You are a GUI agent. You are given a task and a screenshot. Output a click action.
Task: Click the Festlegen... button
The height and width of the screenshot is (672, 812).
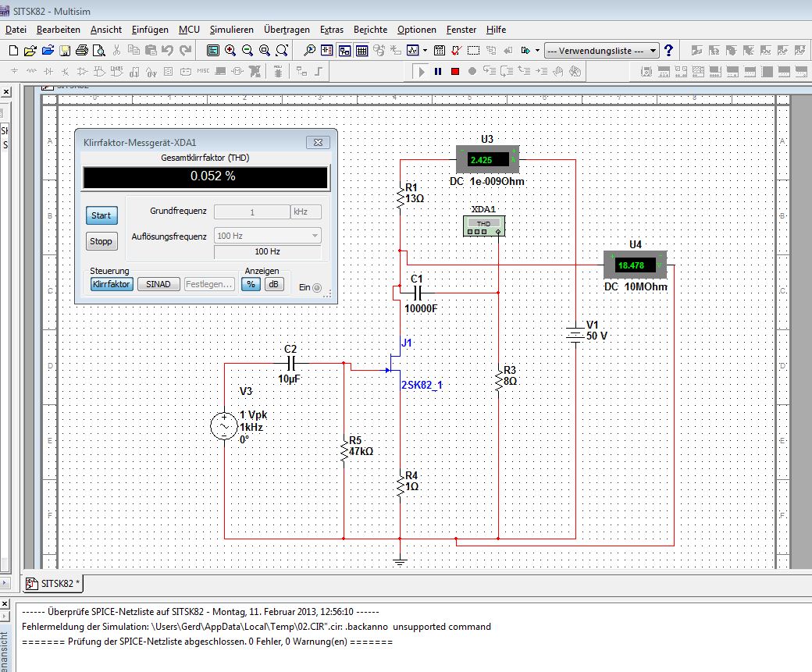209,284
